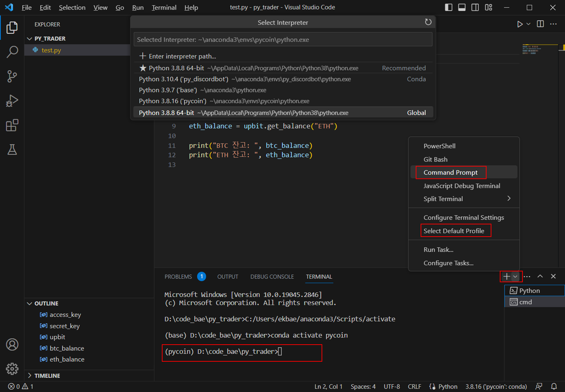Open Configure Terminal Settings
Image resolution: width=565 pixels, height=392 pixels.
pyautogui.click(x=464, y=217)
